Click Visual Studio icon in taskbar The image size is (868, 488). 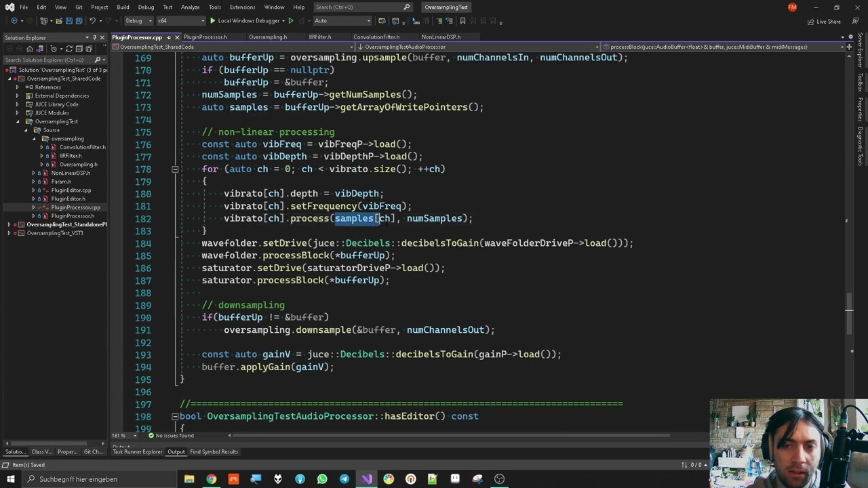click(367, 479)
